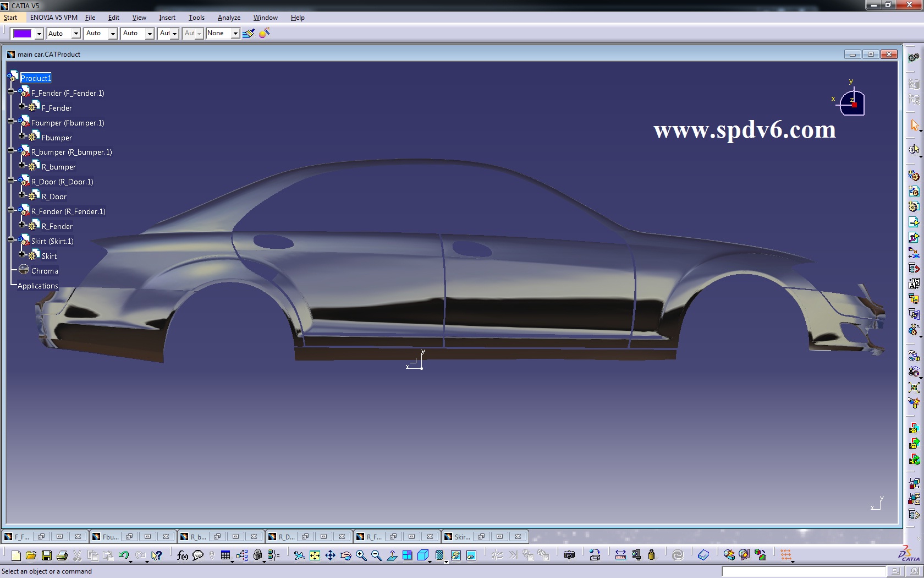Click the Zoom Out magnifier icon
924x578 pixels.
pyautogui.click(x=376, y=555)
